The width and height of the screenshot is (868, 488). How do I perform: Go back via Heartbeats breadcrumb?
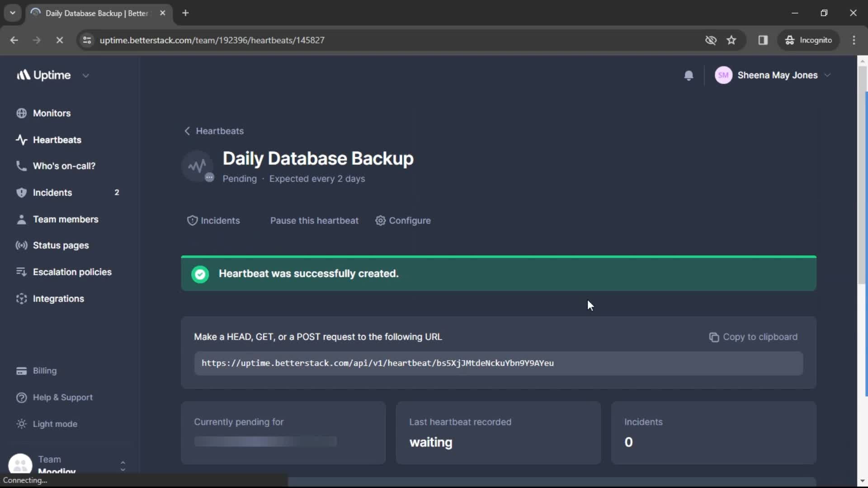pyautogui.click(x=220, y=131)
